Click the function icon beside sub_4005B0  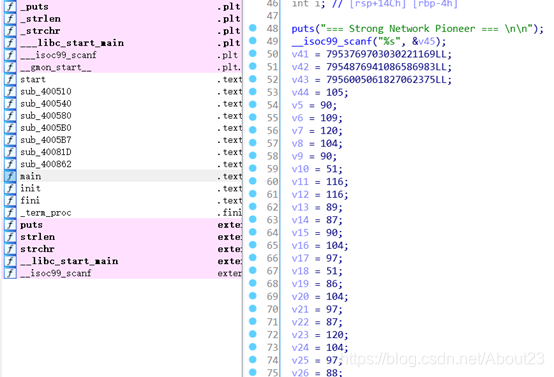coord(11,128)
